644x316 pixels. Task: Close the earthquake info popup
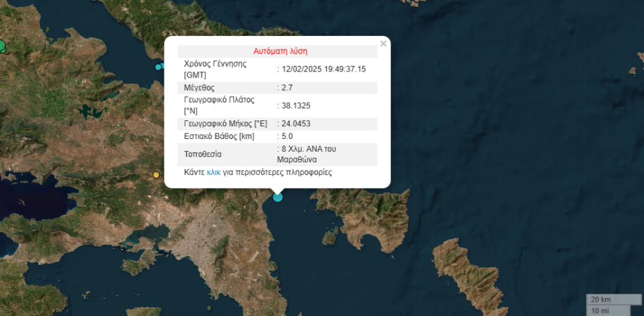383,44
